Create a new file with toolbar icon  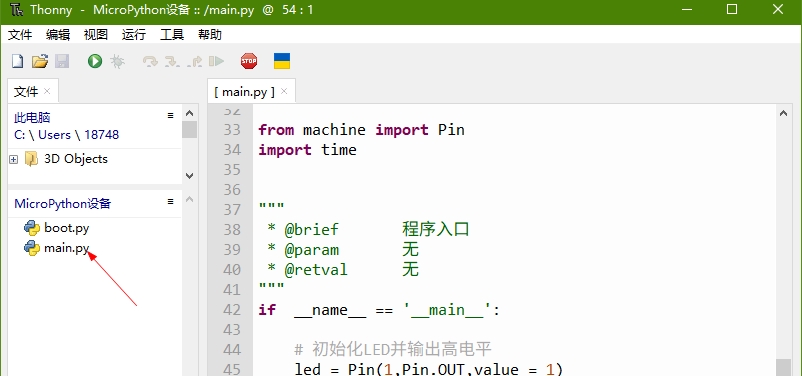[x=17, y=61]
